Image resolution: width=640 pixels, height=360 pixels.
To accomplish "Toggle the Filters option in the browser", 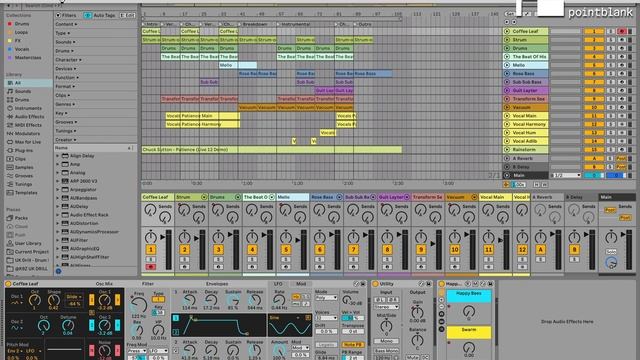I will pyautogui.click(x=66, y=15).
